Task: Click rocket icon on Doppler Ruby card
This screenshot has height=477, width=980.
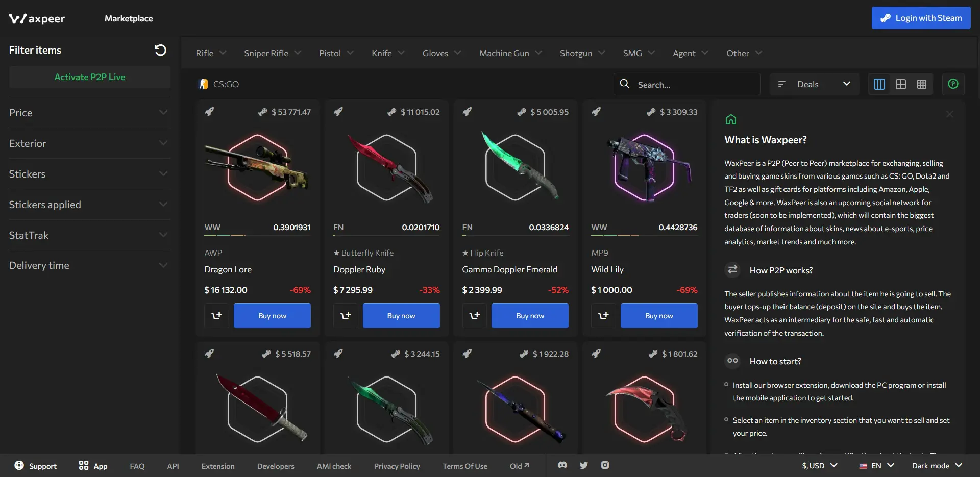Action: (338, 112)
